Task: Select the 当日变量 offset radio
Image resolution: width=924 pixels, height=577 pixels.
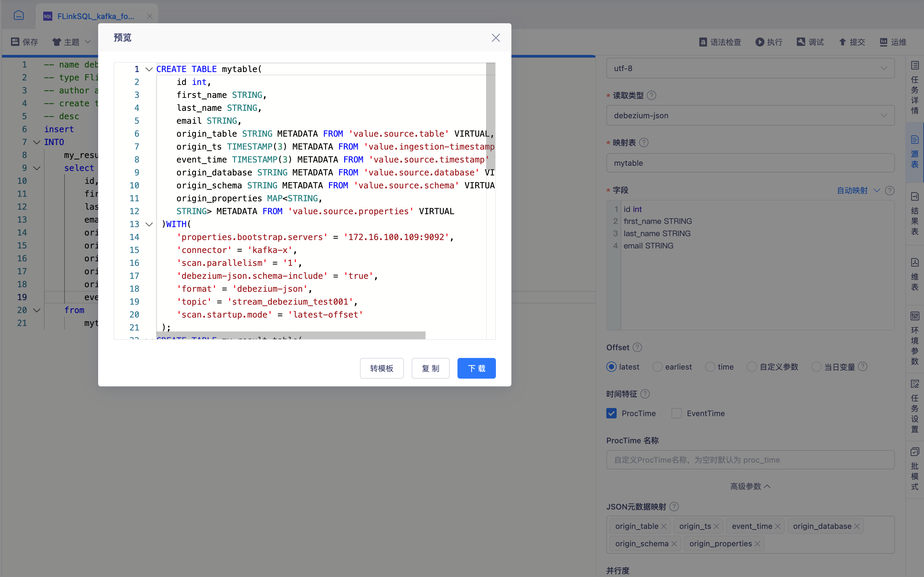Action: pos(816,367)
